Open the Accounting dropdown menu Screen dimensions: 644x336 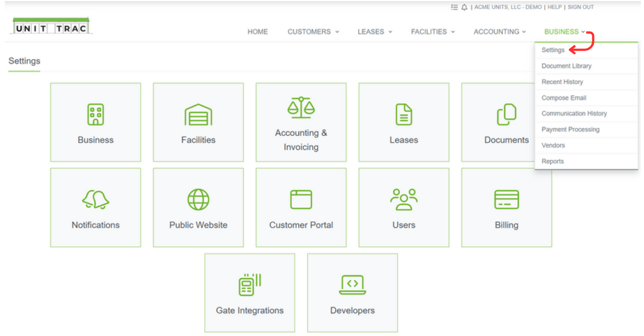point(499,32)
